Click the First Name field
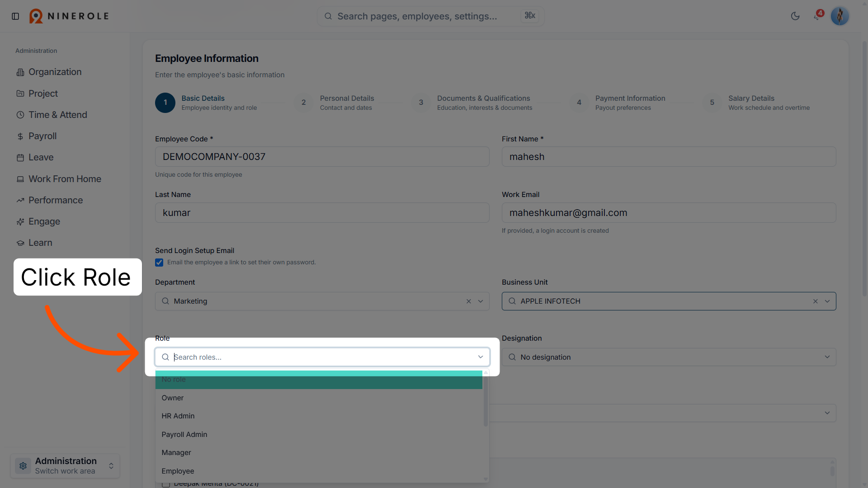 point(669,157)
